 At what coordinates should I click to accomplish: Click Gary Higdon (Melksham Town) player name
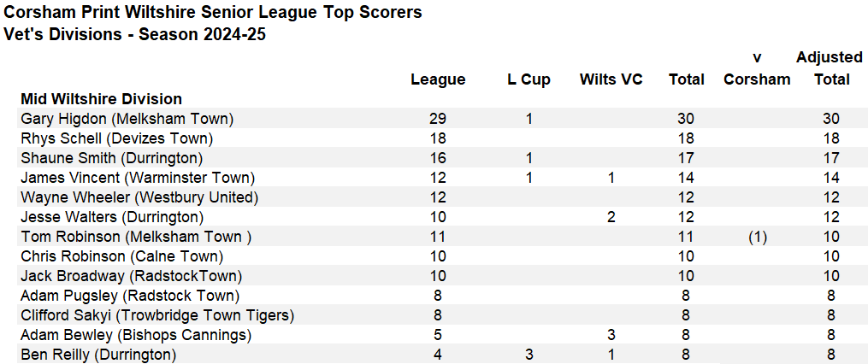pyautogui.click(x=127, y=119)
